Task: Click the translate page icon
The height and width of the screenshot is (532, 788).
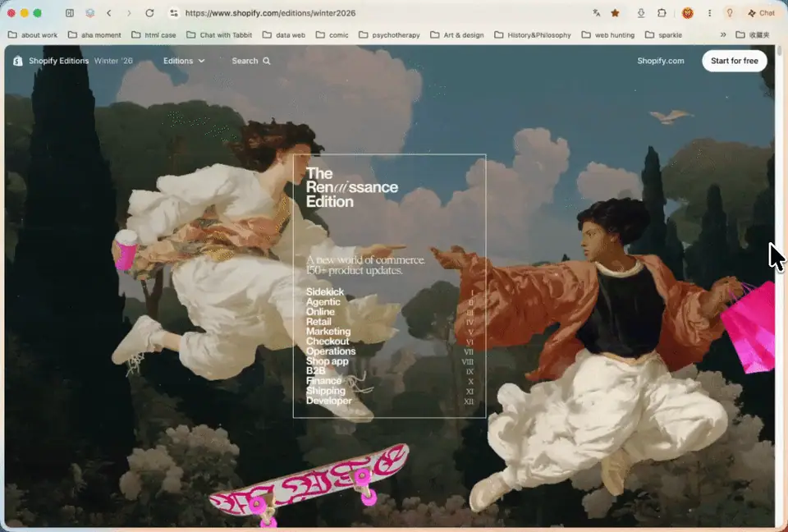Action: tap(597, 13)
